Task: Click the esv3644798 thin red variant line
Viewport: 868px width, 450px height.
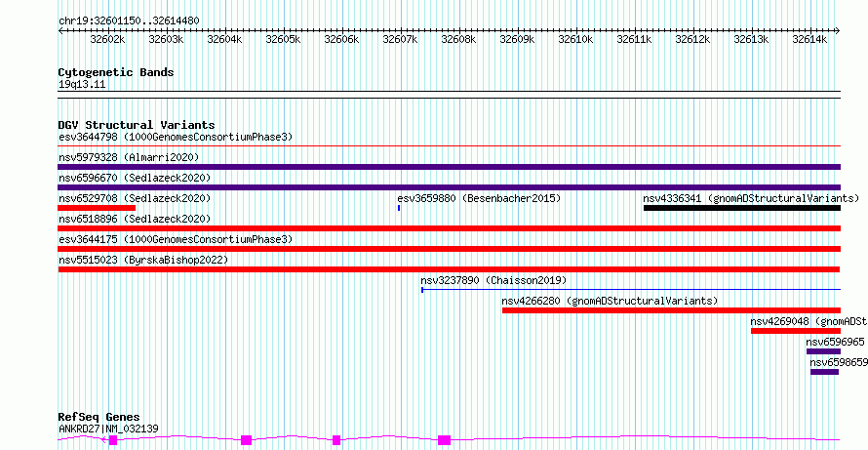Action: [x=449, y=146]
